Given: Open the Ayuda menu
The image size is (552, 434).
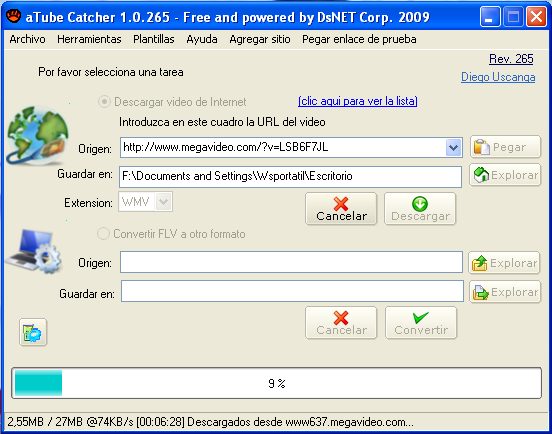Looking at the screenshot, I should (x=202, y=39).
